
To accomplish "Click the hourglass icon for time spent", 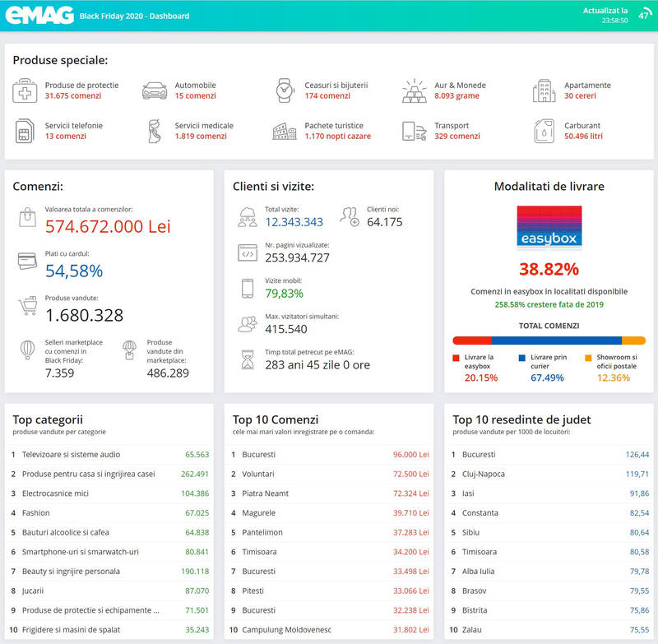I will [248, 360].
